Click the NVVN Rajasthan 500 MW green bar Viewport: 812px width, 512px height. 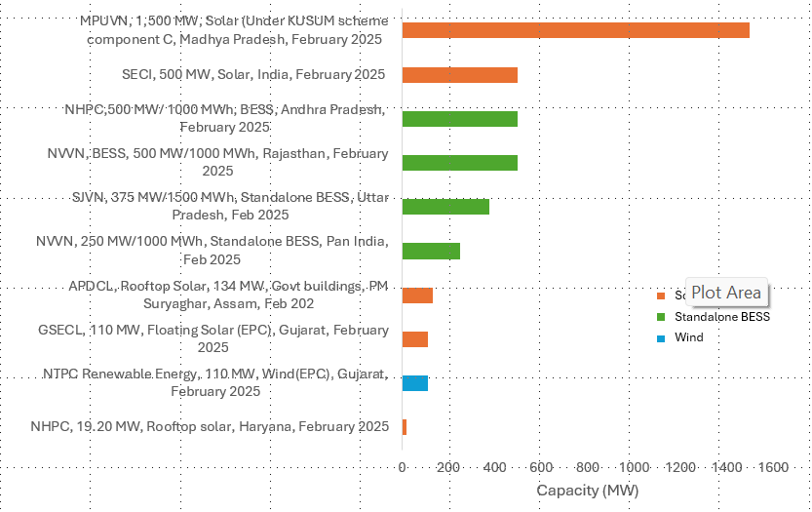click(460, 163)
